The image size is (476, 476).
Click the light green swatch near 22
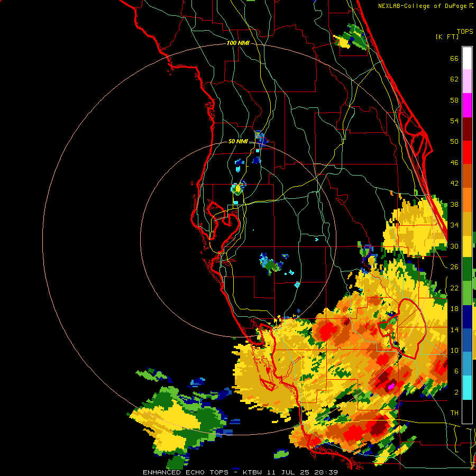click(467, 293)
